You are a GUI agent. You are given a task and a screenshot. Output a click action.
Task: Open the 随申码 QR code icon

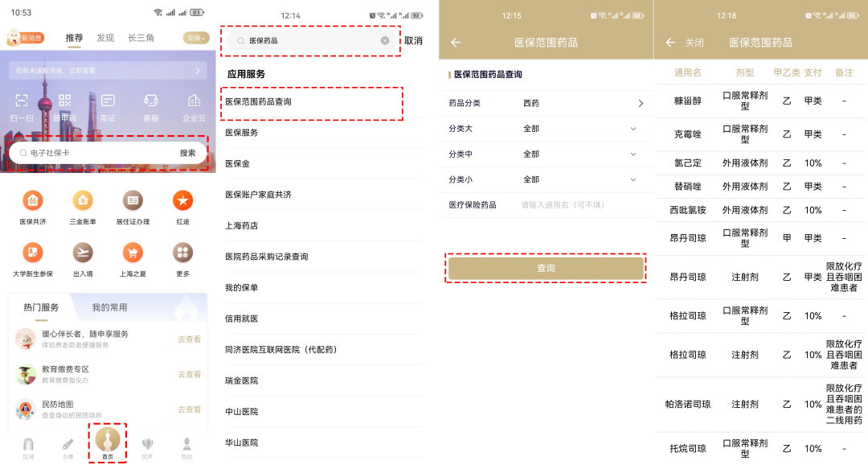pos(64,101)
